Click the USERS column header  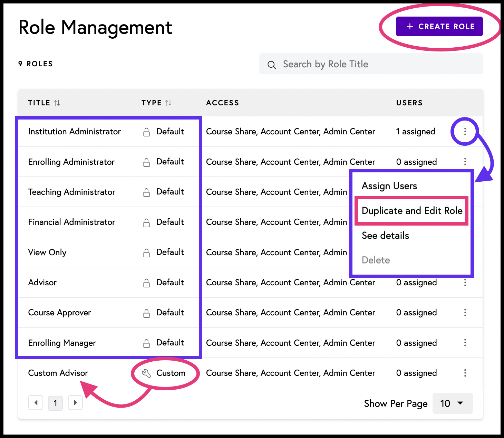click(x=409, y=103)
